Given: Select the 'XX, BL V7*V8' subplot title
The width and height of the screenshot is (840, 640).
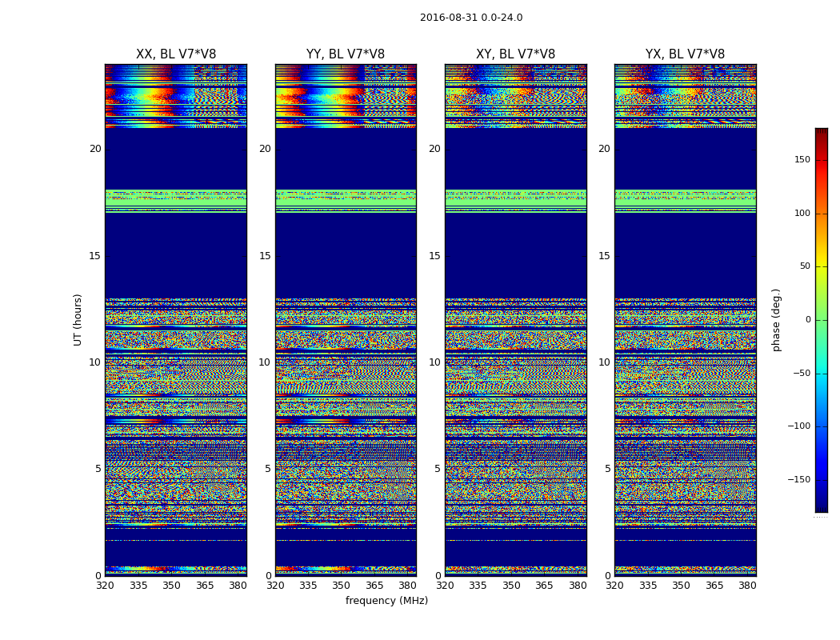Looking at the screenshot, I should point(176,54).
